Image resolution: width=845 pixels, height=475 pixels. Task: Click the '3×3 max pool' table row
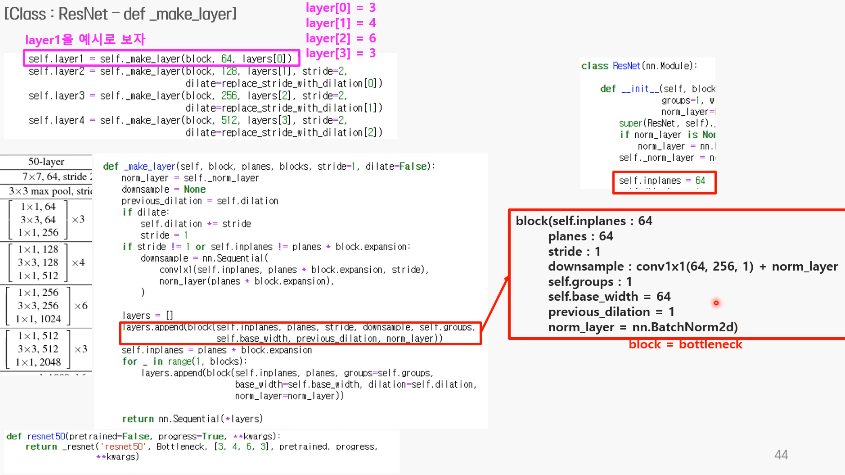(51, 191)
